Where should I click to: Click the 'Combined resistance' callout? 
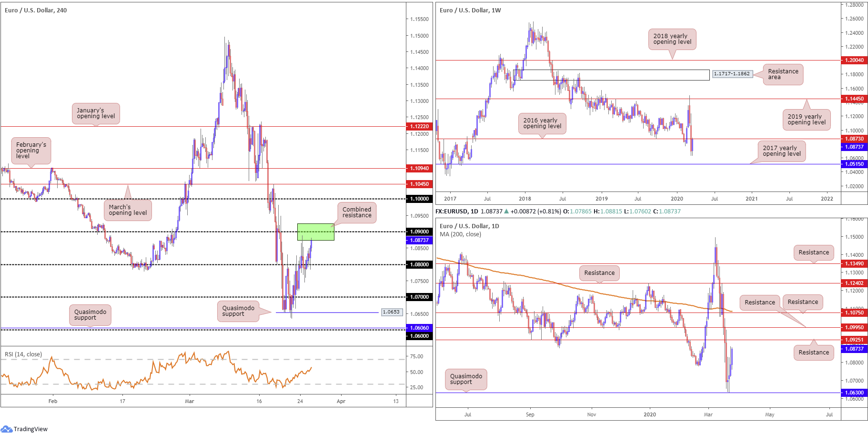tap(357, 212)
